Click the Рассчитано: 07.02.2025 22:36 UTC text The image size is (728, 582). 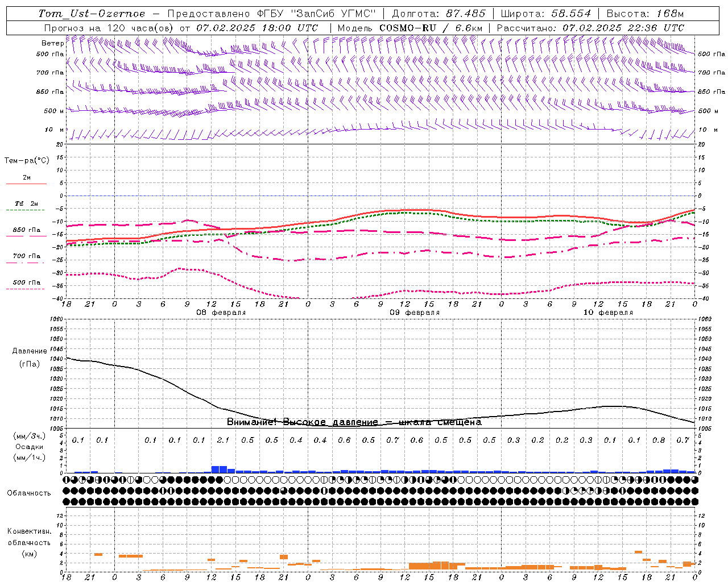[590, 27]
